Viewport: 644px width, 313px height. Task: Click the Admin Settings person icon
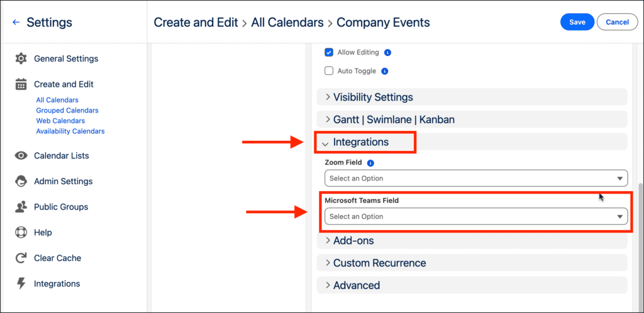coord(21,182)
